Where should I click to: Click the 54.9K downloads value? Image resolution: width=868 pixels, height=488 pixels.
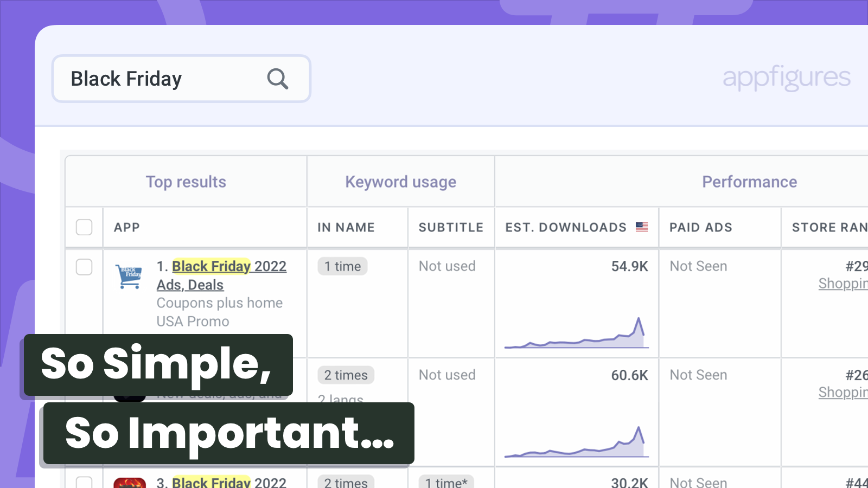pyautogui.click(x=630, y=266)
